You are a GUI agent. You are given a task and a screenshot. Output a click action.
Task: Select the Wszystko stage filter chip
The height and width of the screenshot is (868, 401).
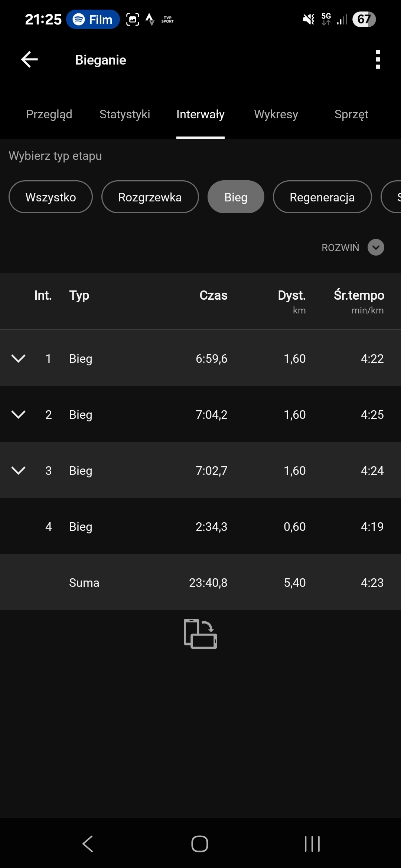point(50,197)
